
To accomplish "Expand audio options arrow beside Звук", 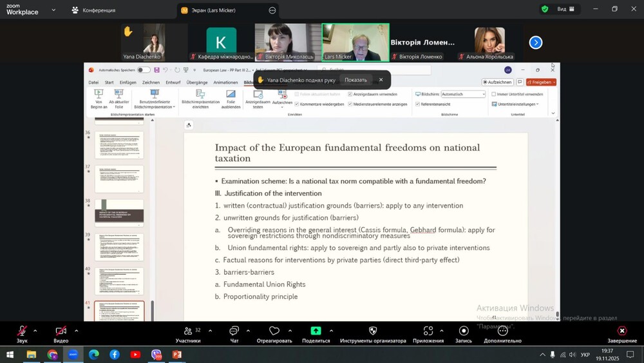I will (x=35, y=331).
